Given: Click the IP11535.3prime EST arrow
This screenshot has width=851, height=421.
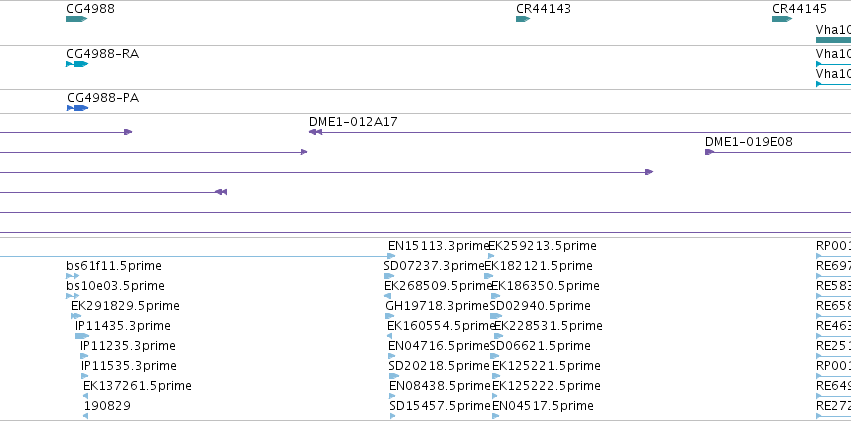Looking at the screenshot, I should (84, 376).
